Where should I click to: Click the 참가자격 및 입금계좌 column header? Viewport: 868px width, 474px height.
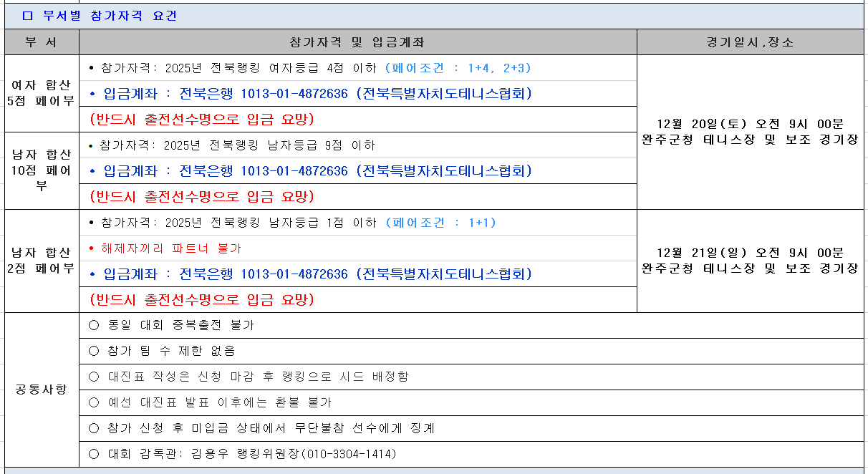pos(357,42)
